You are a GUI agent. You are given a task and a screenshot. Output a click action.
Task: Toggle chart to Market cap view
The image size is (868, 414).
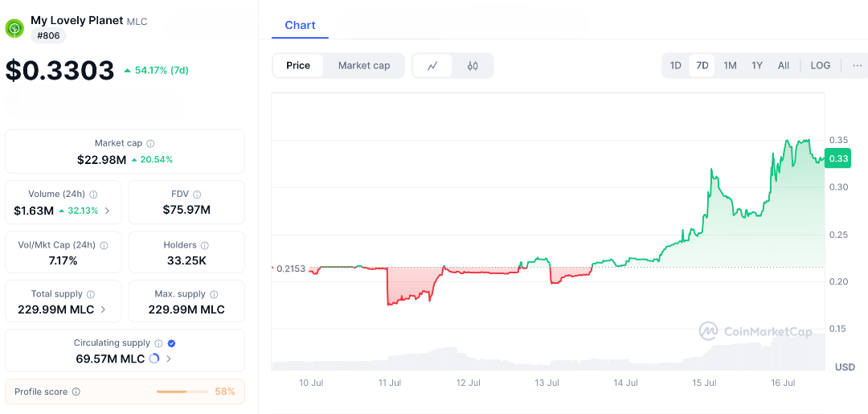coord(364,66)
